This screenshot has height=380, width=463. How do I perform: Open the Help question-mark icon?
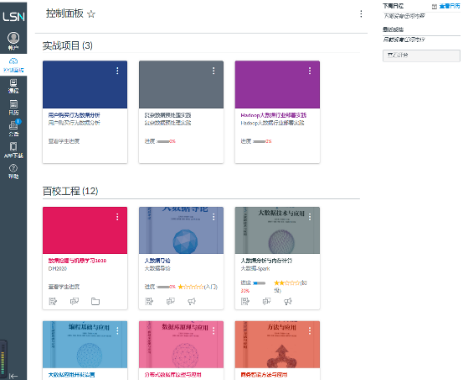tap(13, 171)
